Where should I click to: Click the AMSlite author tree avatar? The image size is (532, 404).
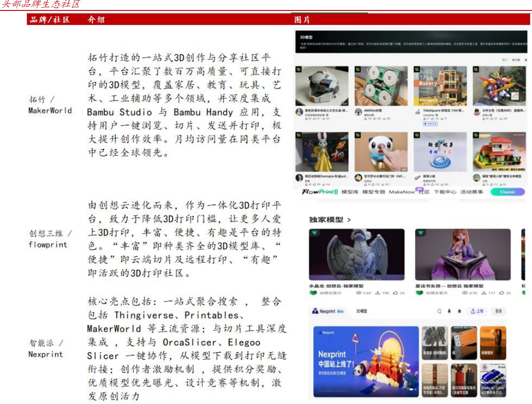[358, 112]
